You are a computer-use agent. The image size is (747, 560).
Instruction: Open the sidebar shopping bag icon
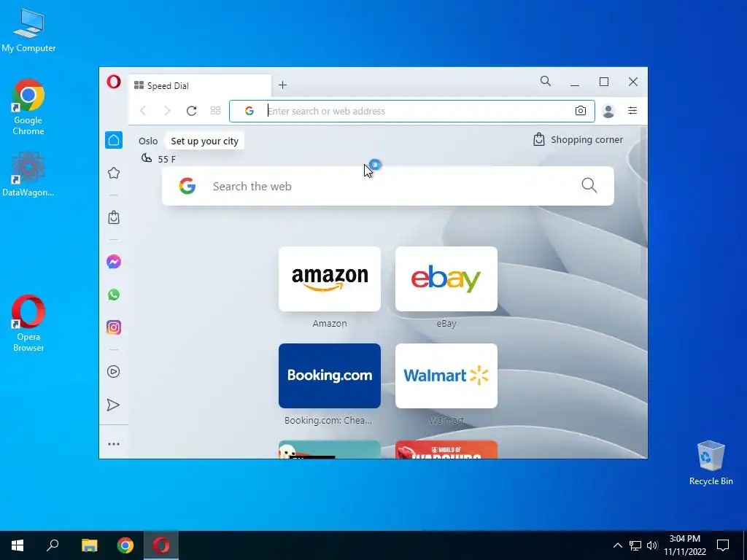pos(114,217)
